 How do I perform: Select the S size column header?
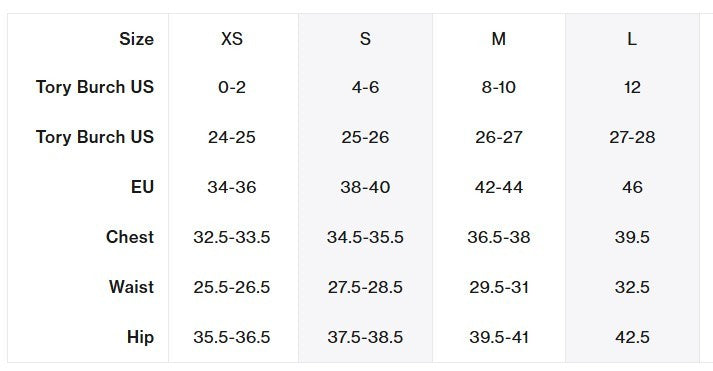click(x=365, y=39)
